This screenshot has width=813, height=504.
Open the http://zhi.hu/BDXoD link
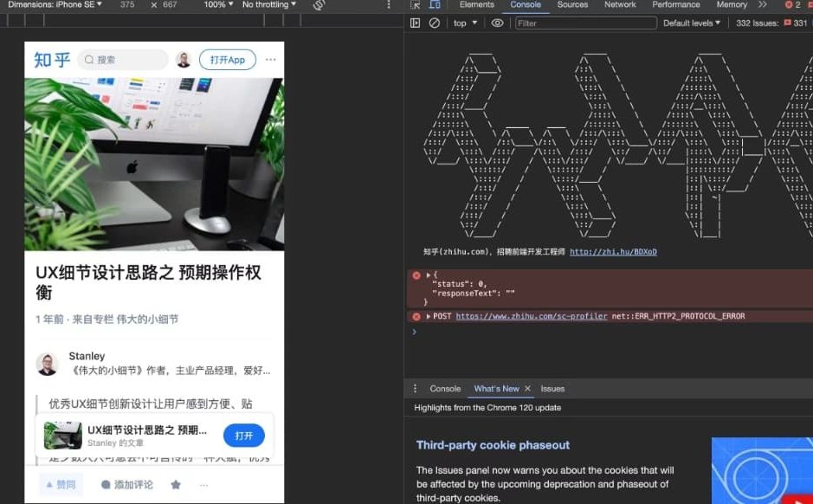coord(613,252)
